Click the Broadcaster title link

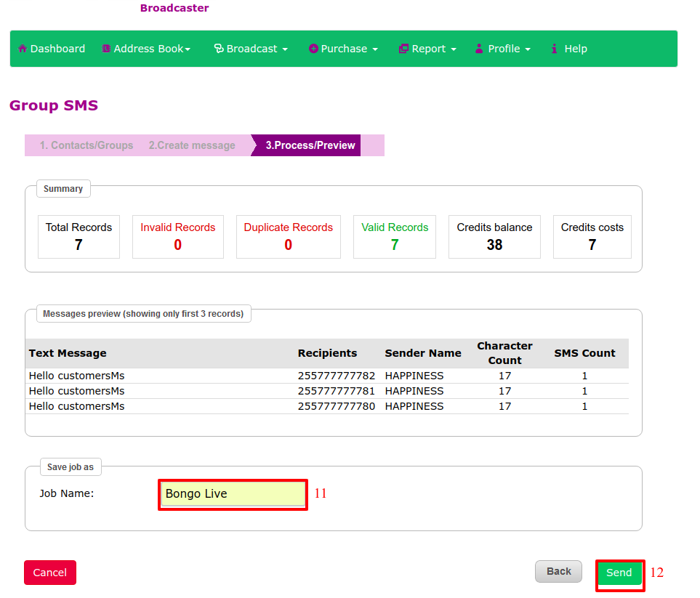174,8
